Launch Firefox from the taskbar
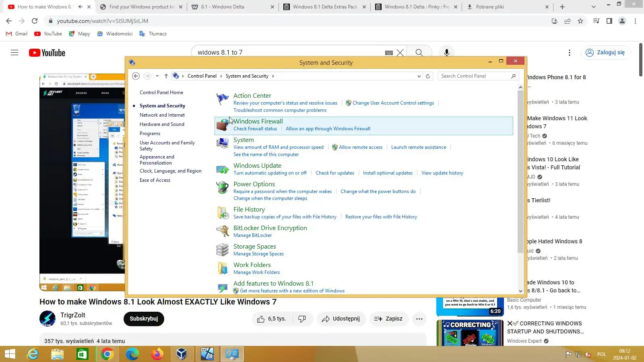The width and height of the screenshot is (644, 362). [x=157, y=354]
